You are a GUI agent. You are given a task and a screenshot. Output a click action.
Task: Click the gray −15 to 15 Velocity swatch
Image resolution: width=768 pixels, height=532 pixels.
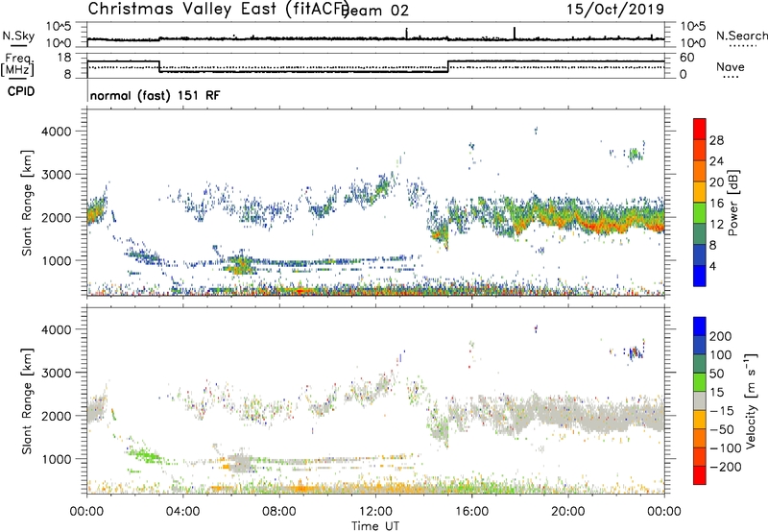(700, 401)
